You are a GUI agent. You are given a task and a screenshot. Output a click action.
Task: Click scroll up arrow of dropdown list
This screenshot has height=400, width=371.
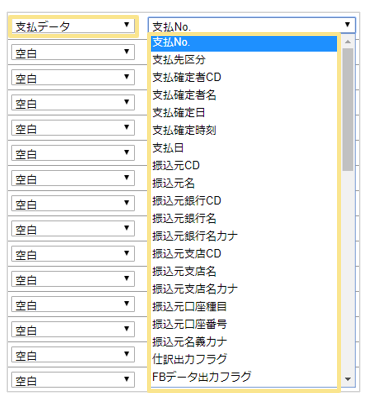point(348,42)
